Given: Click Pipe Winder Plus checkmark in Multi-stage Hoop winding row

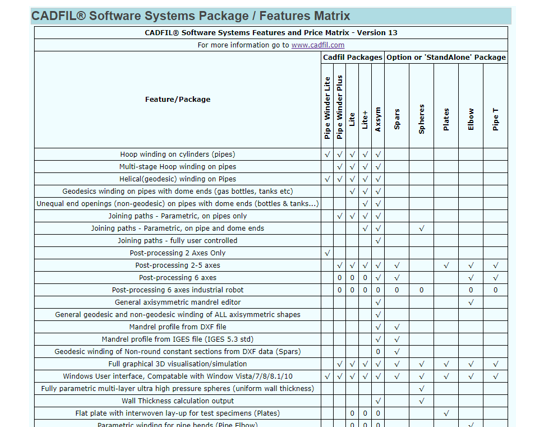Looking at the screenshot, I should pos(340,167).
